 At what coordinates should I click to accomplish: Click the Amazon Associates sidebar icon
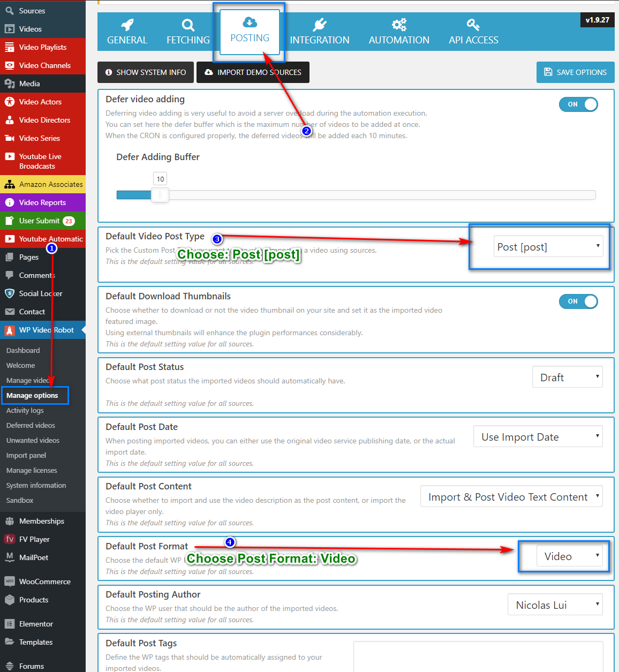10,184
